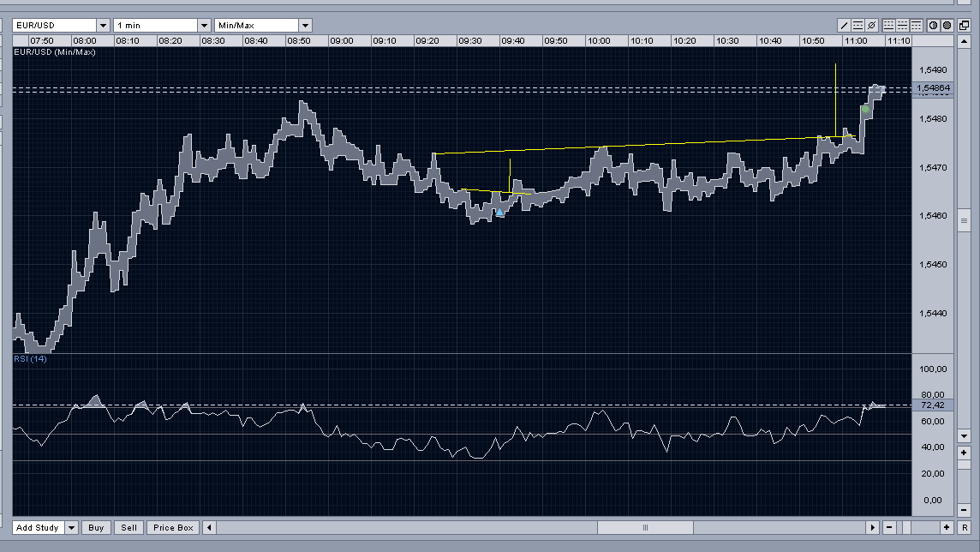The height and width of the screenshot is (552, 980).
Task: Click the third horizontal line style icon
Action: [x=917, y=26]
